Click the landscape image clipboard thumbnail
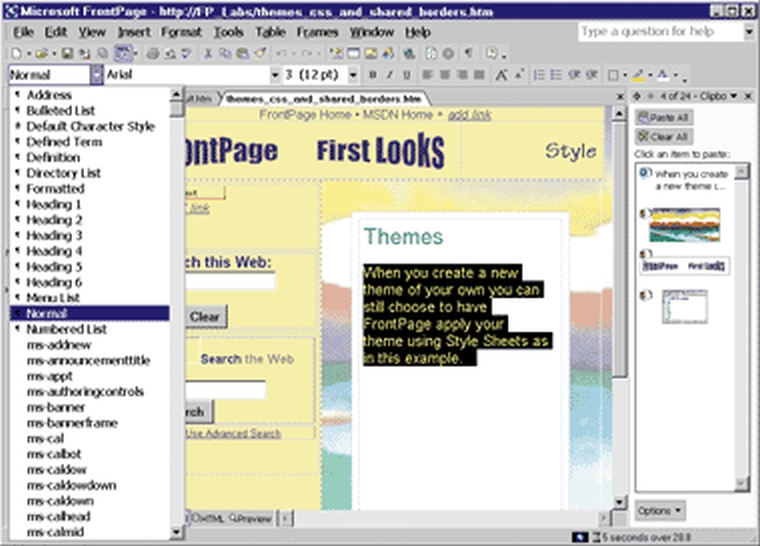The image size is (760, 546). (684, 225)
